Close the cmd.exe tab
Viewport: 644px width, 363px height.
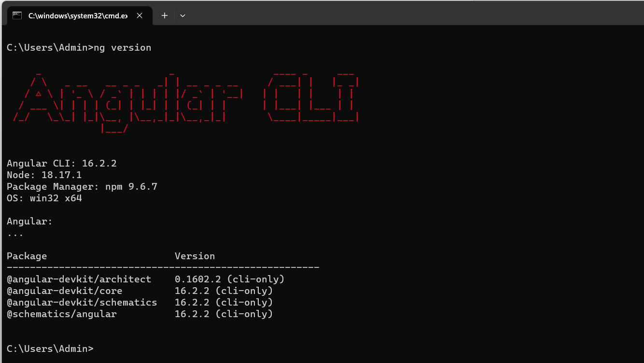[x=140, y=15]
